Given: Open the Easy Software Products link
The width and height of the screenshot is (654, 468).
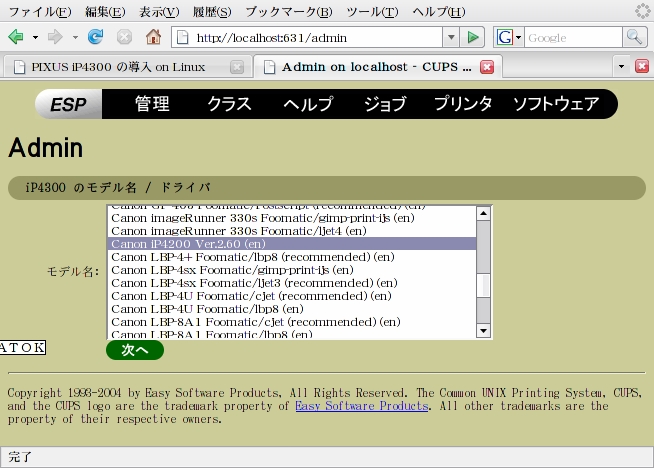Looking at the screenshot, I should [362, 406].
